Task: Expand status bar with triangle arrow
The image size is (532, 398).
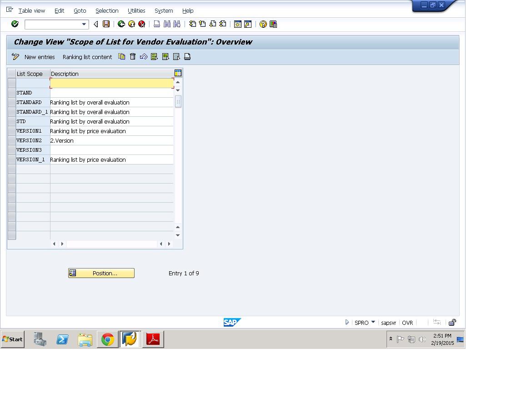Action: coord(347,322)
